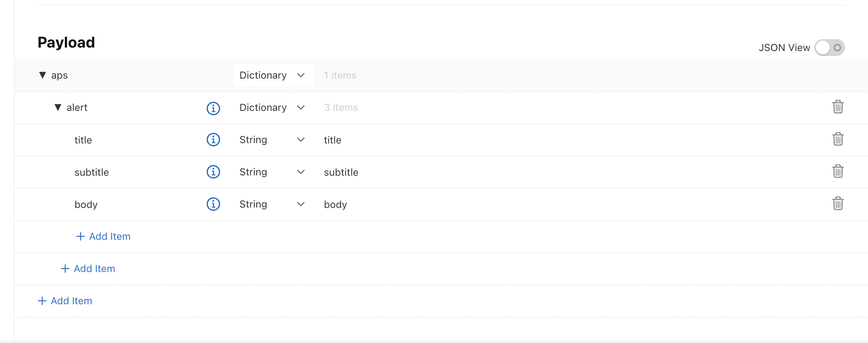Viewport: 868px width, 343px height.
Task: Add Item at the payload root level
Action: click(65, 301)
